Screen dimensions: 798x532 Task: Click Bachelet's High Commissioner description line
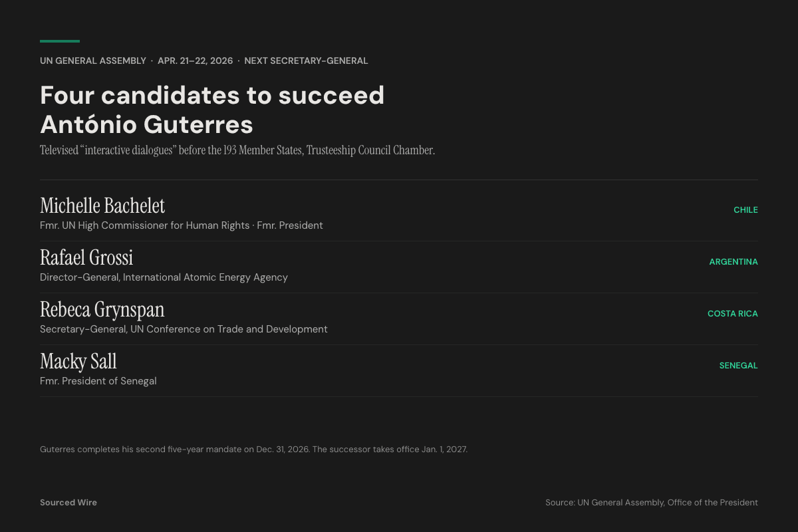tap(181, 225)
